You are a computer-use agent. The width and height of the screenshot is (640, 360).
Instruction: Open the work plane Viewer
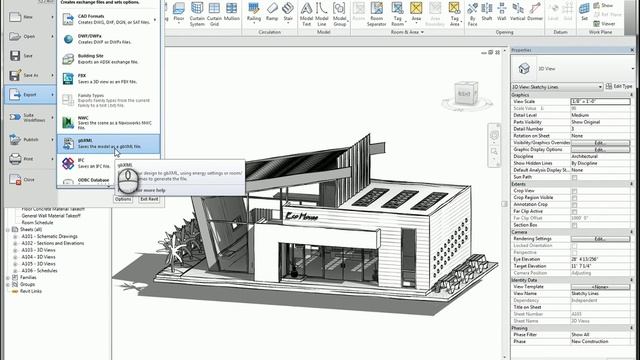(x=603, y=24)
